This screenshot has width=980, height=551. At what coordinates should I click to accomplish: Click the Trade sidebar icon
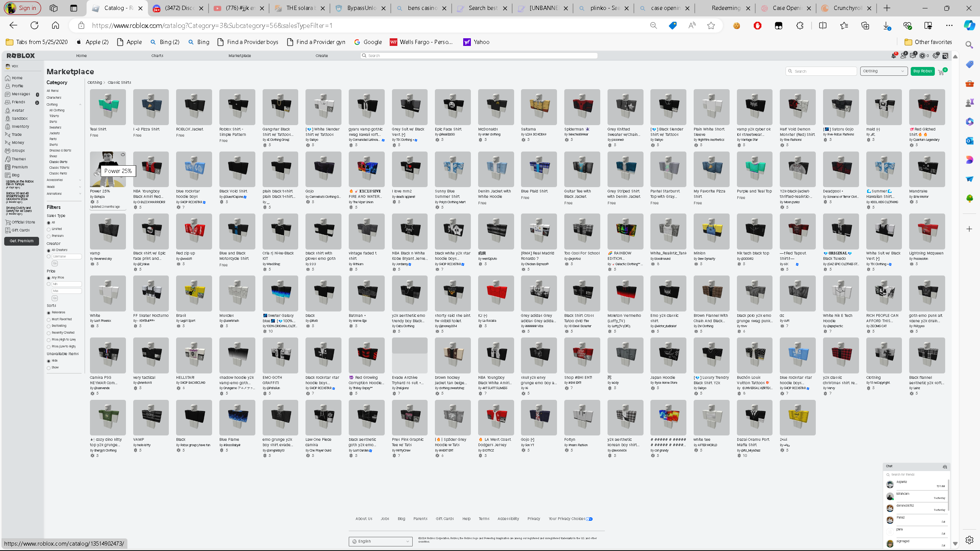coord(8,135)
